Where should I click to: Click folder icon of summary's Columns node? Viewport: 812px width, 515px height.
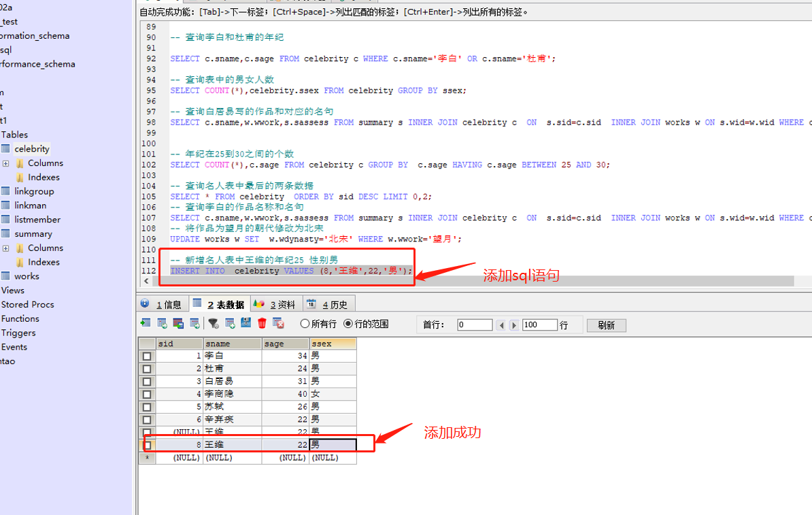click(20, 248)
